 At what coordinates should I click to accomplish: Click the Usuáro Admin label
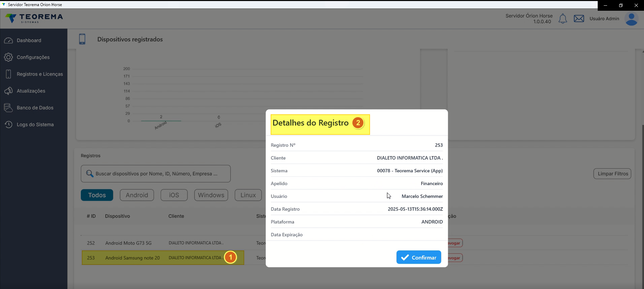(604, 19)
